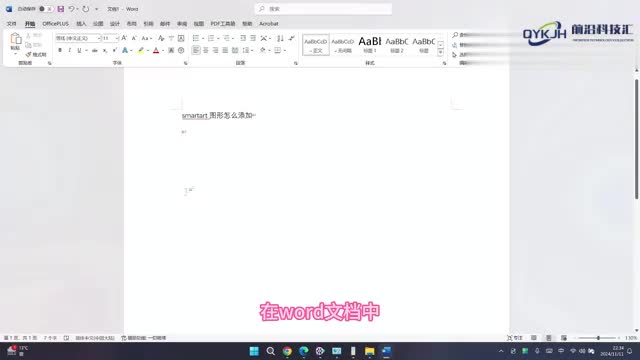Switch to the Design (设计) ribbon tab

coord(115,24)
